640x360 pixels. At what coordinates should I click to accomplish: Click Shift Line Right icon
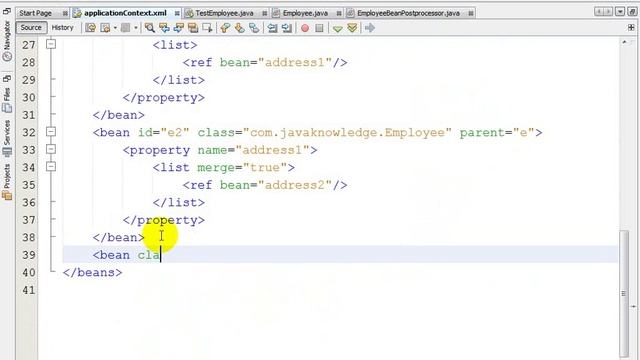[287, 28]
